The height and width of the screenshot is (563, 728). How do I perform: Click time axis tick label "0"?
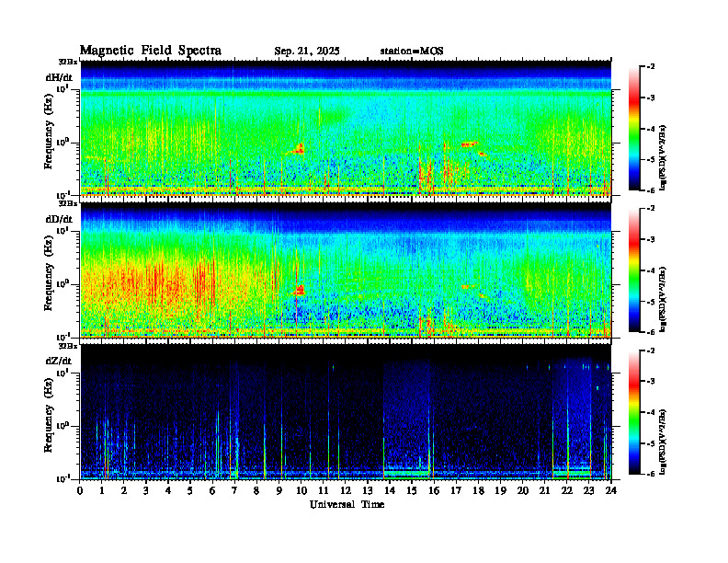(x=80, y=490)
